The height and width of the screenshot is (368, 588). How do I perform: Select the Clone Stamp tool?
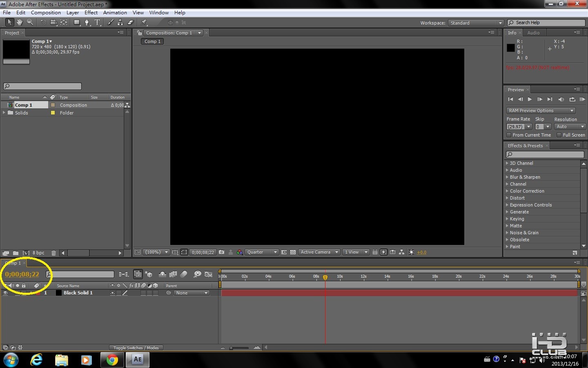tap(120, 22)
